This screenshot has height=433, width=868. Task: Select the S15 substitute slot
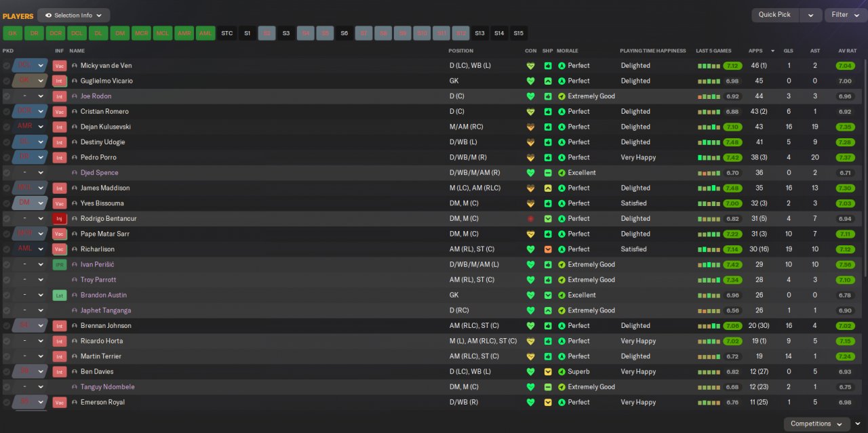coord(519,33)
